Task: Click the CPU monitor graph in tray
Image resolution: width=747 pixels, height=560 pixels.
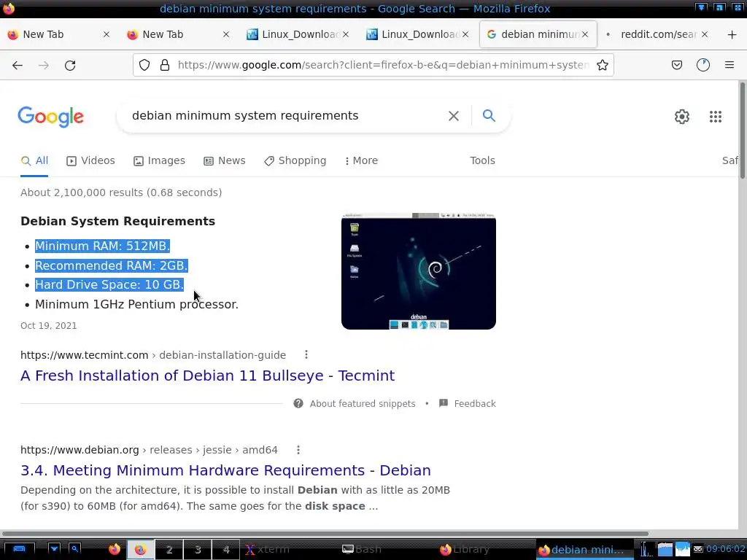Action: point(683,550)
